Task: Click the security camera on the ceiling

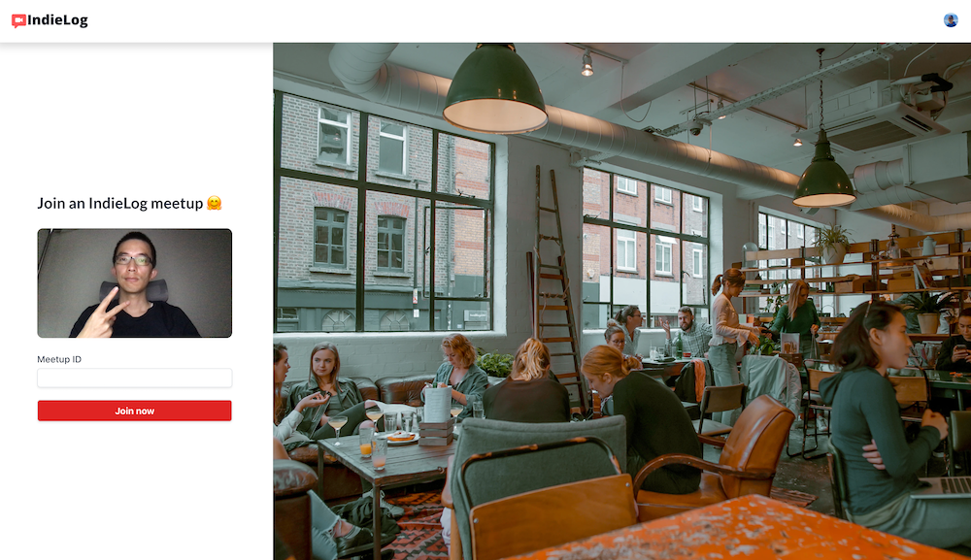Action: point(696,129)
